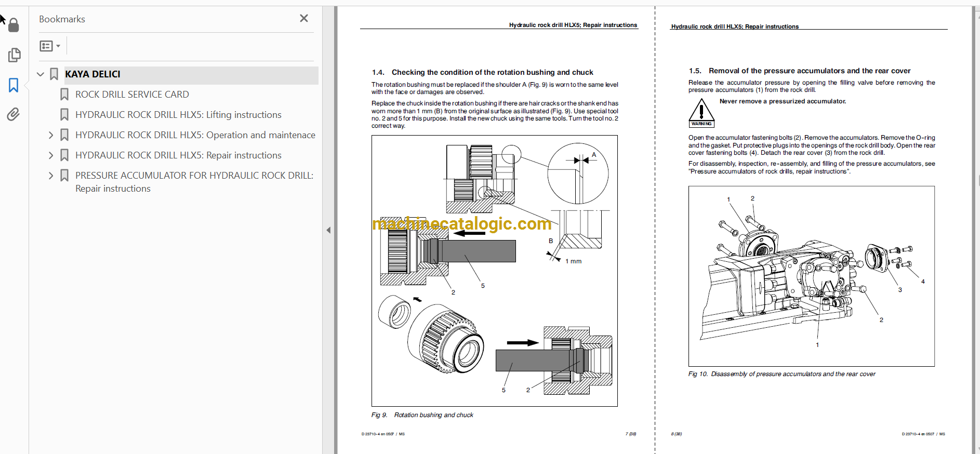The height and width of the screenshot is (454, 980).
Task: Toggle the Bookmarks panel icon
Action: pos(14,85)
